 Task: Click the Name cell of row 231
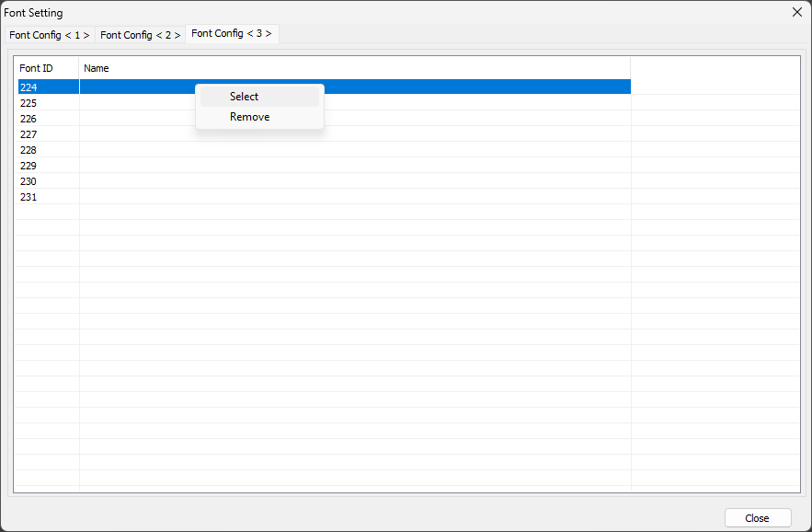coord(354,197)
